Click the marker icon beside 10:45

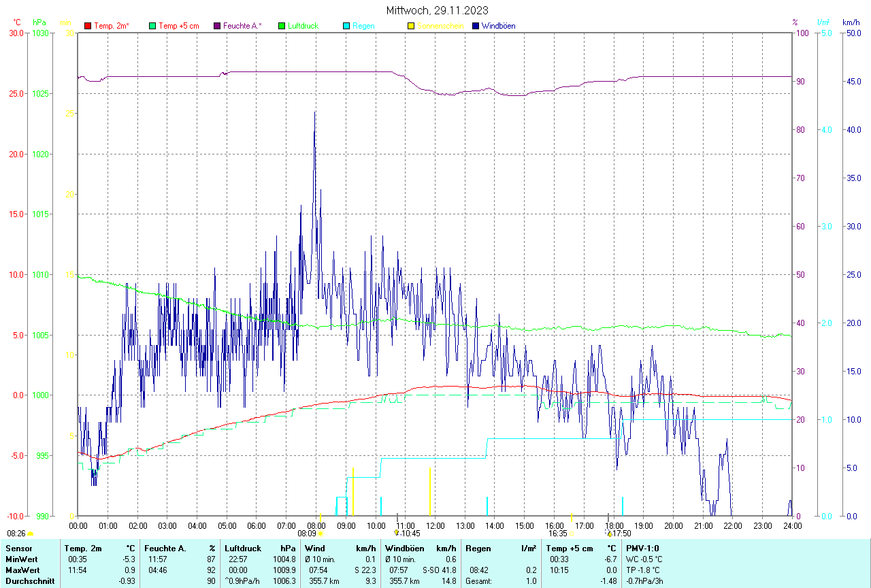click(x=396, y=534)
